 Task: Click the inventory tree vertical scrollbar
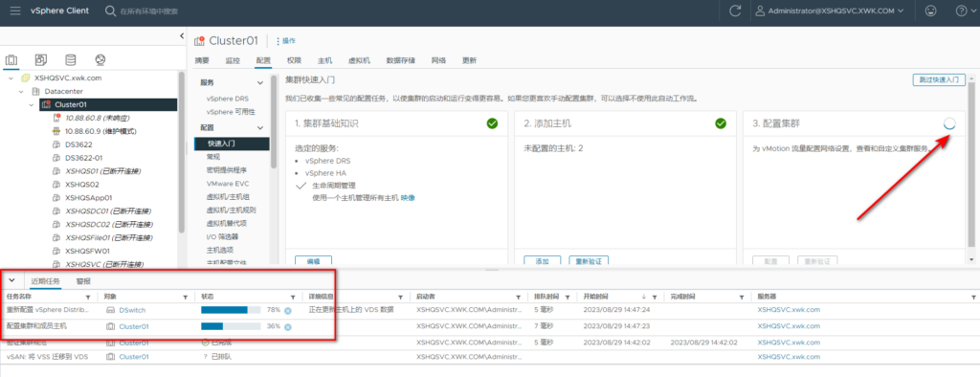(181, 152)
